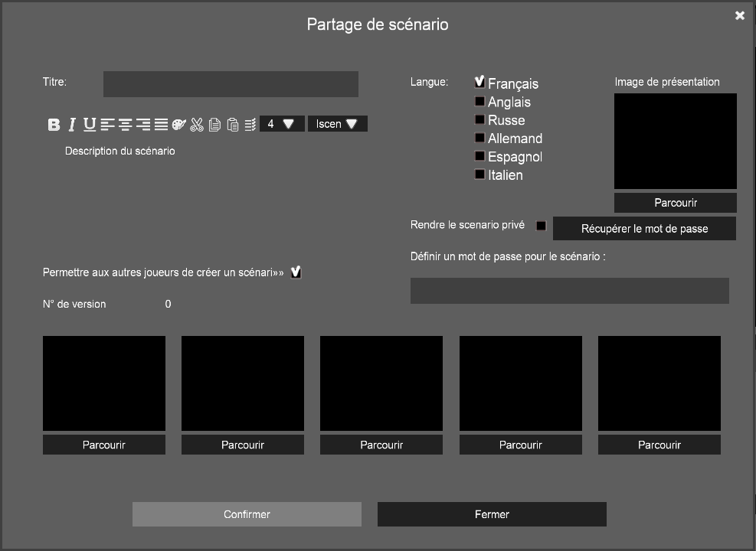Click the Titre input field
Viewport: 756px width, 551px height.
coord(231,84)
